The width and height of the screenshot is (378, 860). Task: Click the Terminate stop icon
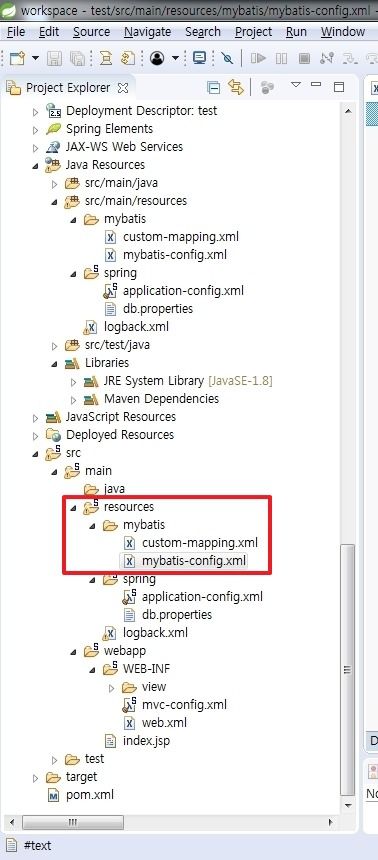click(304, 58)
